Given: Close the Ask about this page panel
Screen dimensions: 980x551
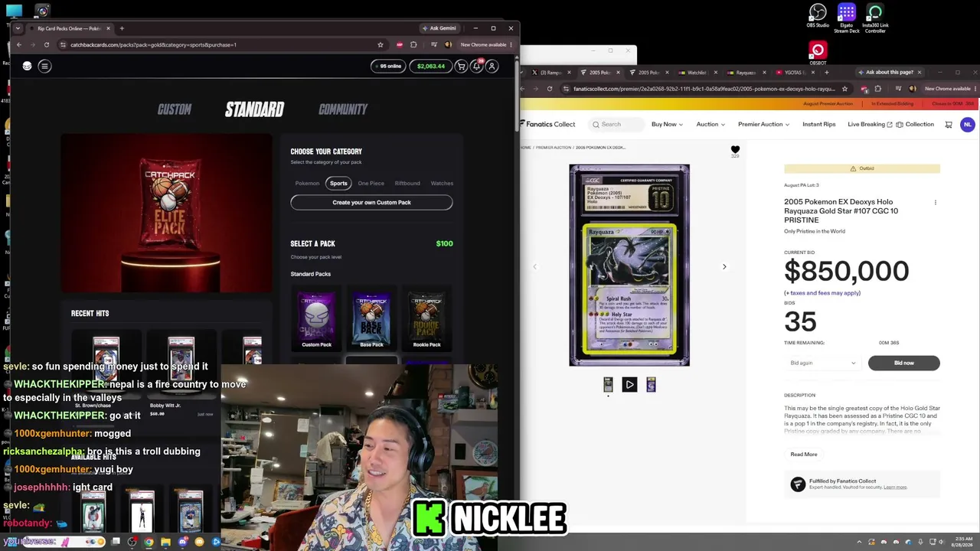Looking at the screenshot, I should tap(919, 73).
